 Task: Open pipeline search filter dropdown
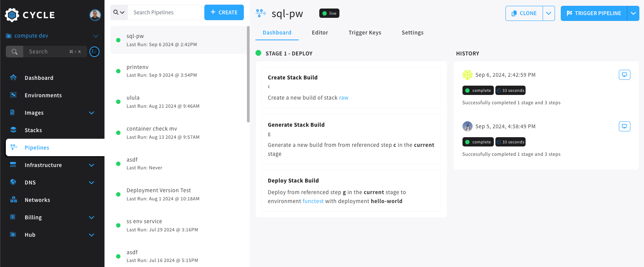pos(119,12)
